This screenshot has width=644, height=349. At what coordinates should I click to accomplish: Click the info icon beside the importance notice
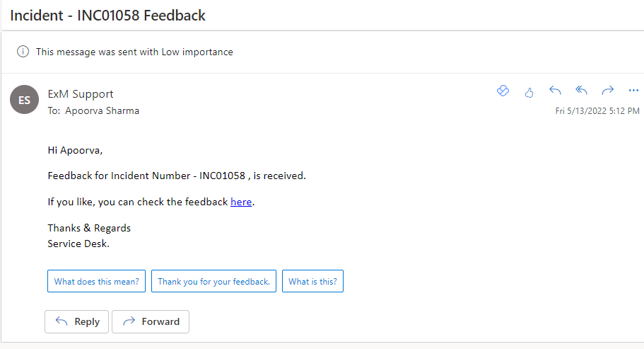pyautogui.click(x=23, y=52)
